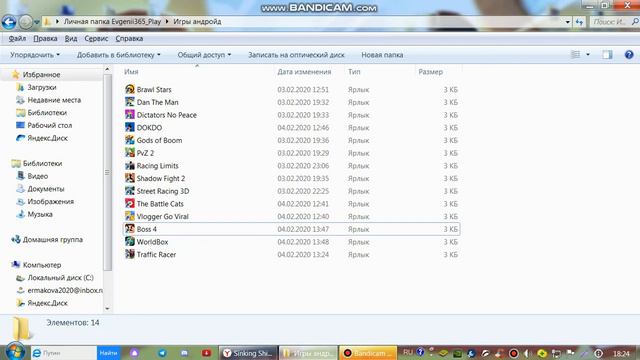Open the Brawl Stars shortcut icon
Viewport: 640px width, 360px height.
130,89
